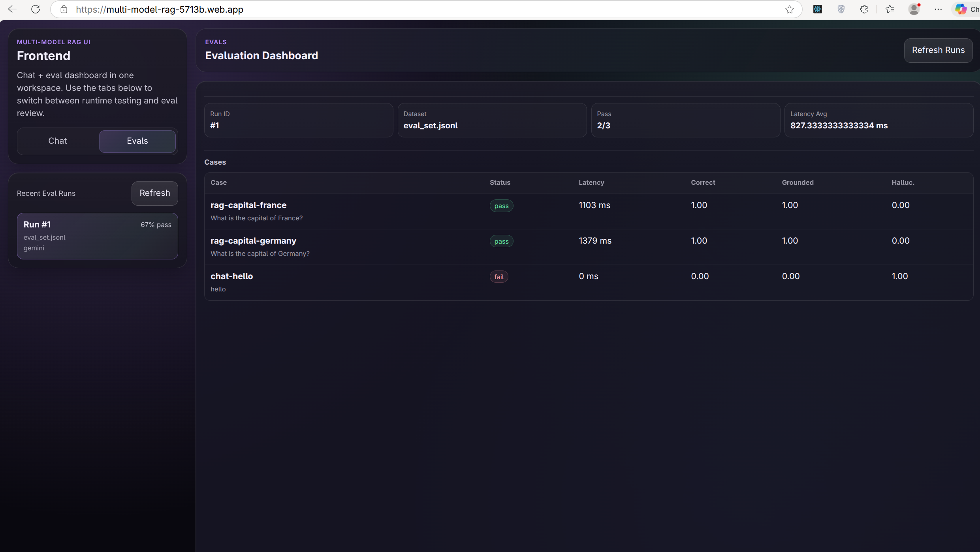The height and width of the screenshot is (552, 980).
Task: Click the pass badge for rag-capital-germany
Action: coord(501,241)
